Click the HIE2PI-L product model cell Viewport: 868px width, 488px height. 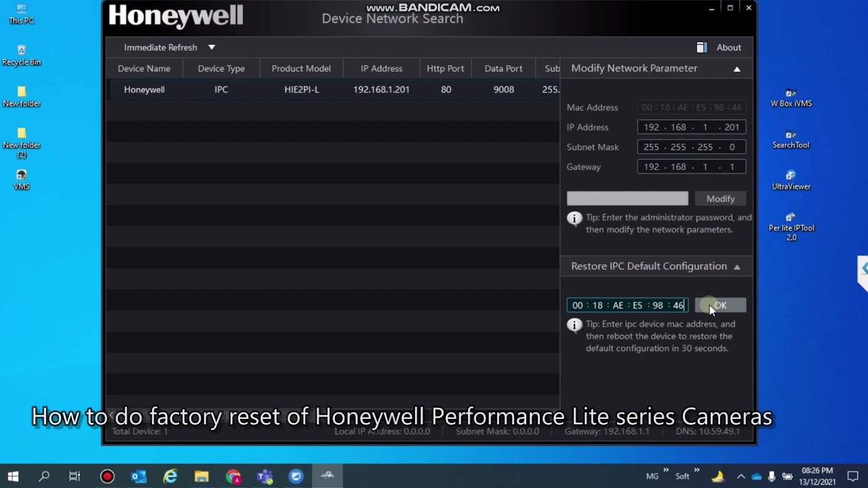pyautogui.click(x=302, y=89)
